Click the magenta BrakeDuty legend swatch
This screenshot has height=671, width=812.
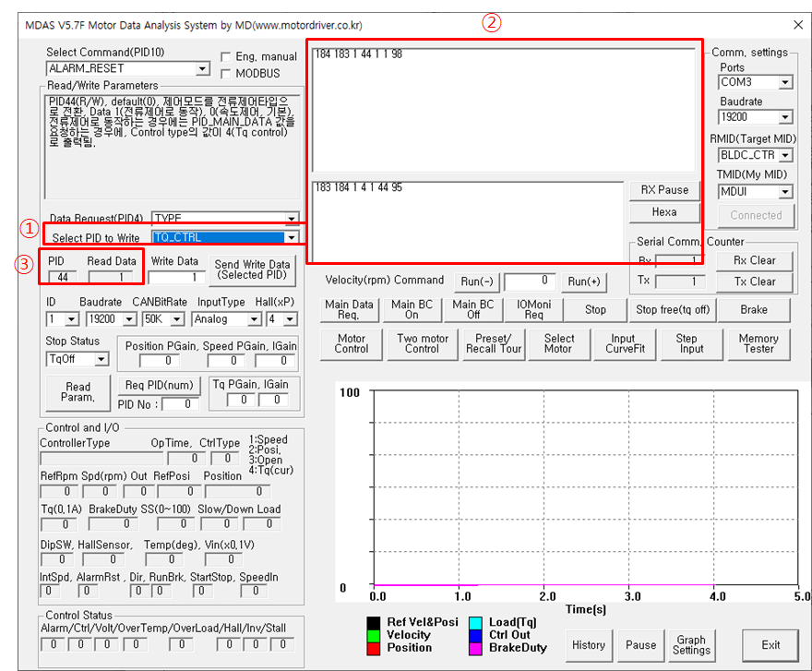pyautogui.click(x=475, y=649)
